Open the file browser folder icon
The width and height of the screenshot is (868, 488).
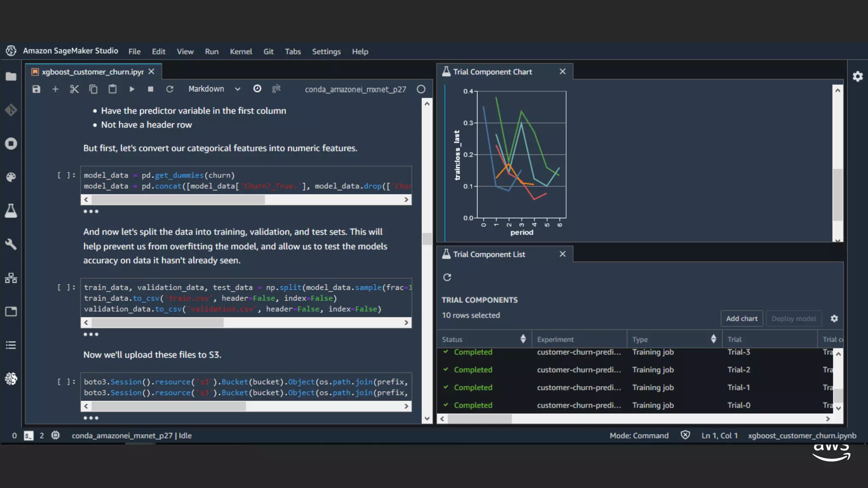tap(11, 77)
